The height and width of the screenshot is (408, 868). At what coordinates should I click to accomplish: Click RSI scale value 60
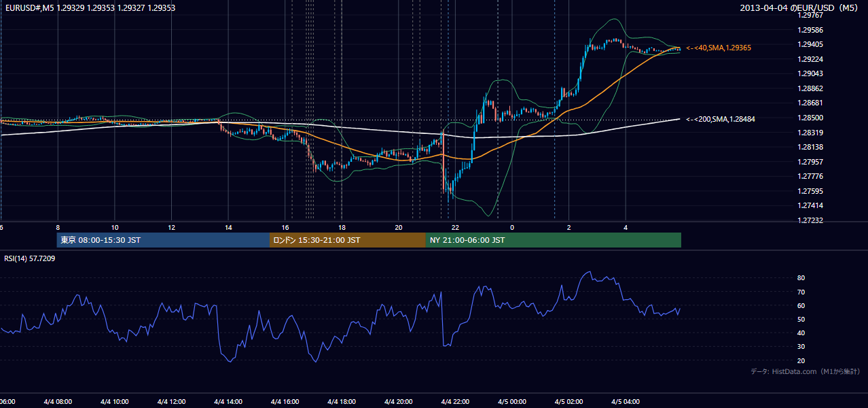pos(801,305)
